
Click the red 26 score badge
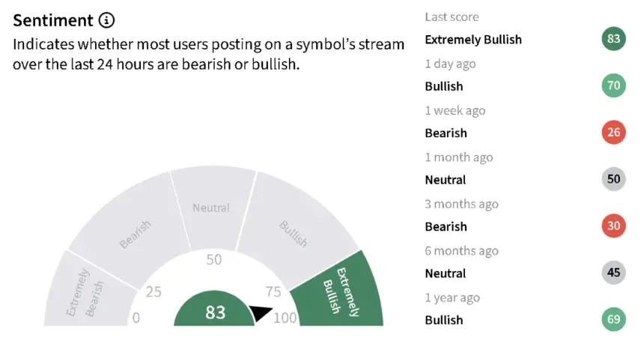pyautogui.click(x=613, y=133)
